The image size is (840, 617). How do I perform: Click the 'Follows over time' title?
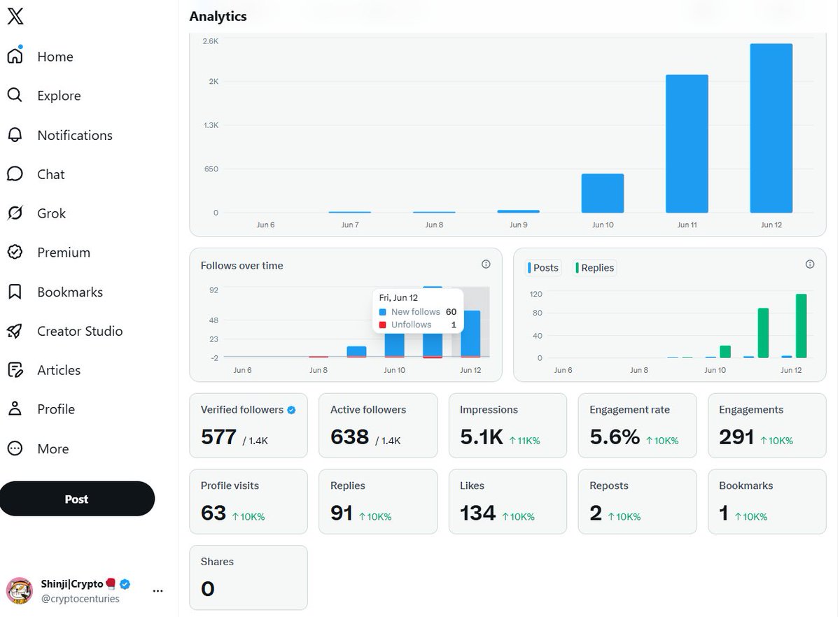pyautogui.click(x=242, y=266)
